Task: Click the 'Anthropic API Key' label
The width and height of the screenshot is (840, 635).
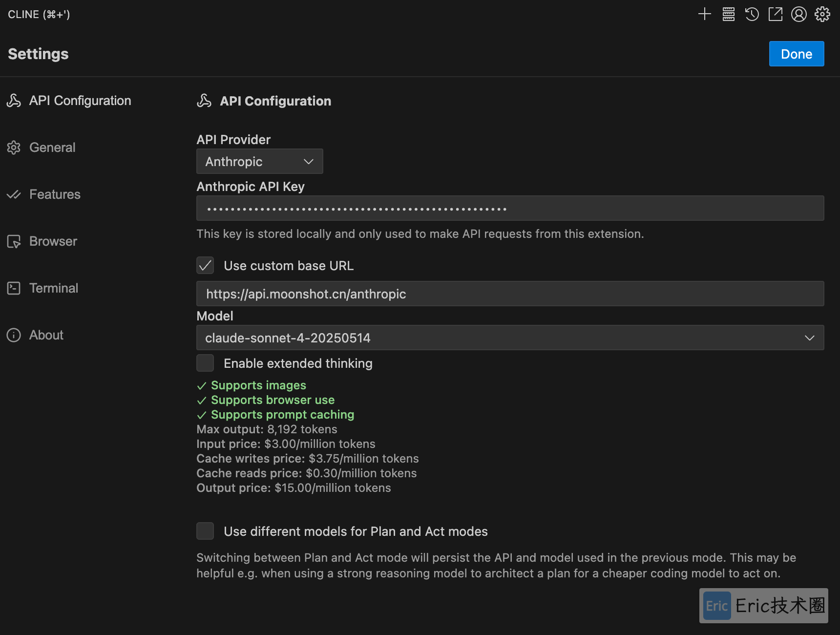Action: pyautogui.click(x=251, y=187)
